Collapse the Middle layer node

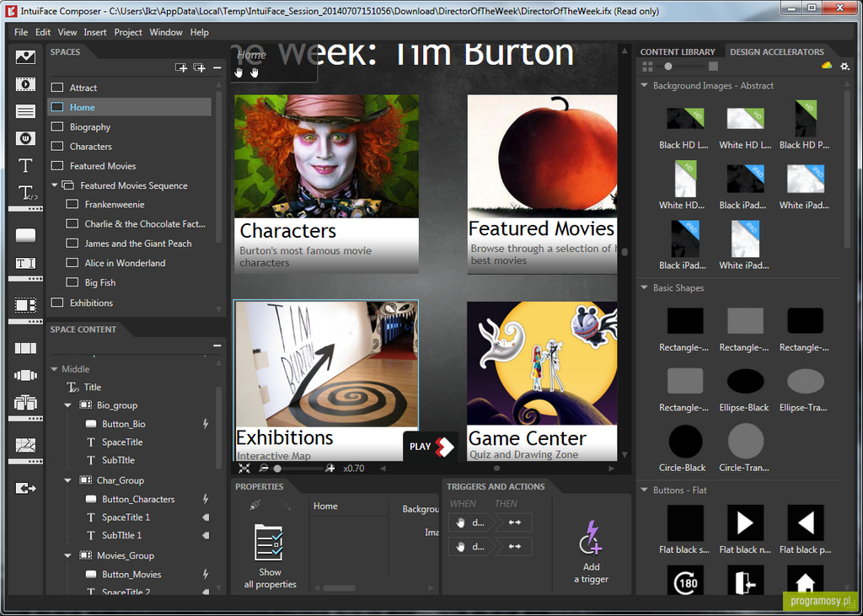(55, 369)
